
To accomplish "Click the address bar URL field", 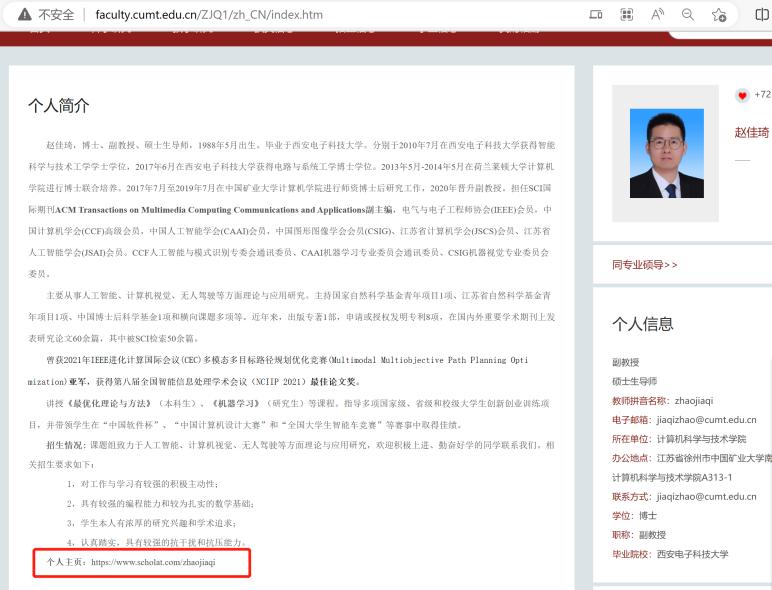I will 300,15.
